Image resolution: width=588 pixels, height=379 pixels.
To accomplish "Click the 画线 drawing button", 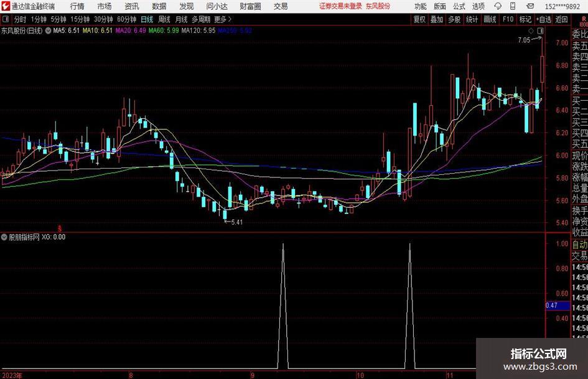I will 490,19.
